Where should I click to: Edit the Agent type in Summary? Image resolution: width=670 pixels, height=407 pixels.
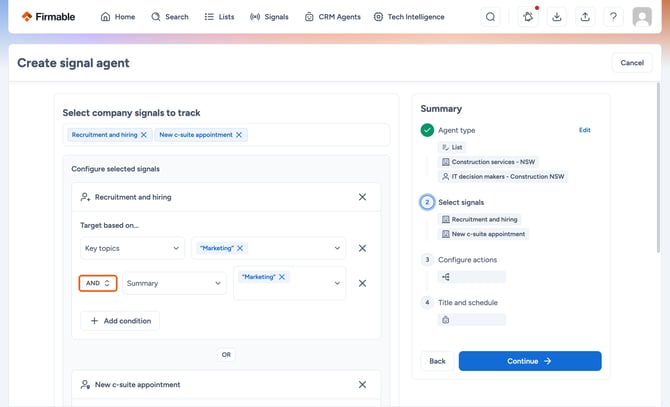[585, 130]
